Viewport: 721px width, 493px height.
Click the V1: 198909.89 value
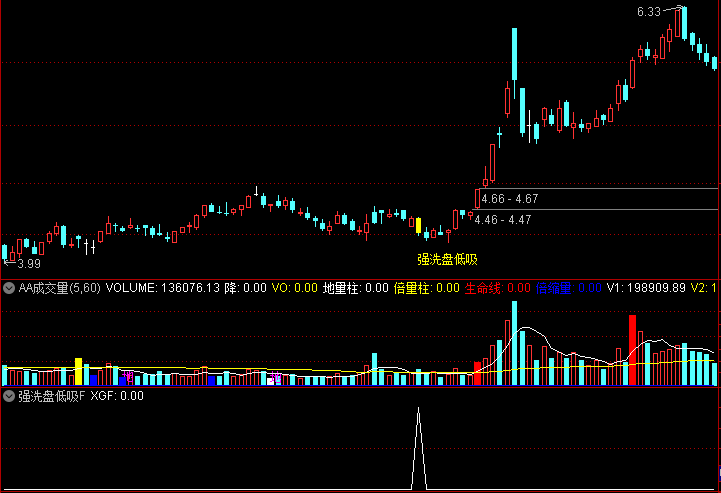click(x=646, y=288)
